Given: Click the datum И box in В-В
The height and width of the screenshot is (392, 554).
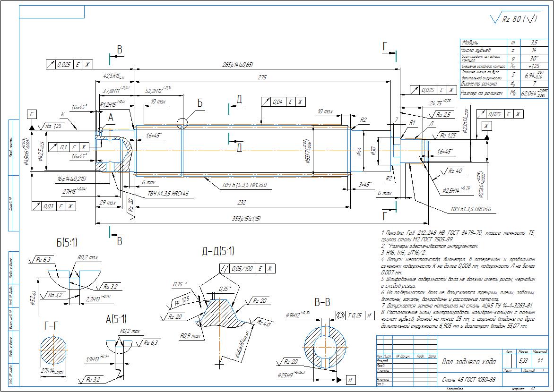Looking at the screenshot, I should (x=351, y=380).
